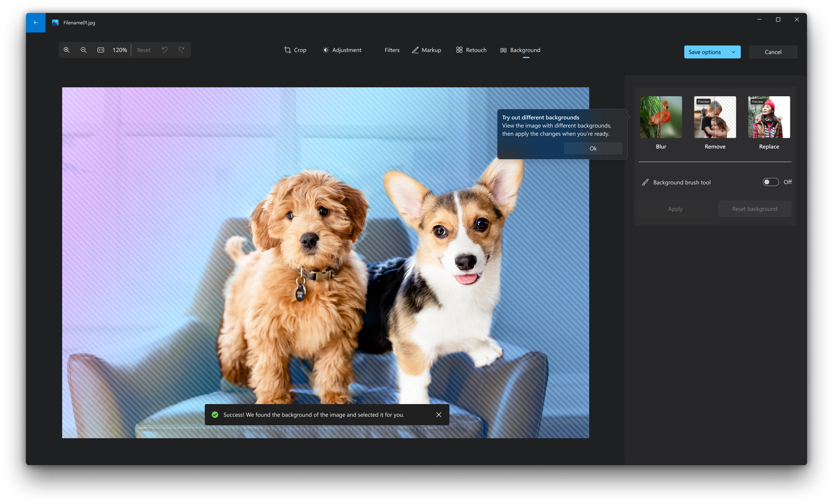
Task: Click the Blur background preview thumbnail
Action: [661, 117]
